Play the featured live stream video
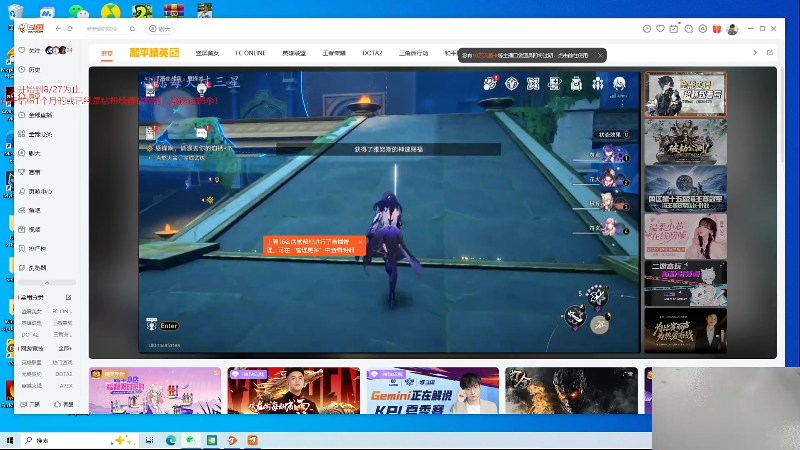Screen dimensions: 800x450 pos(389,212)
